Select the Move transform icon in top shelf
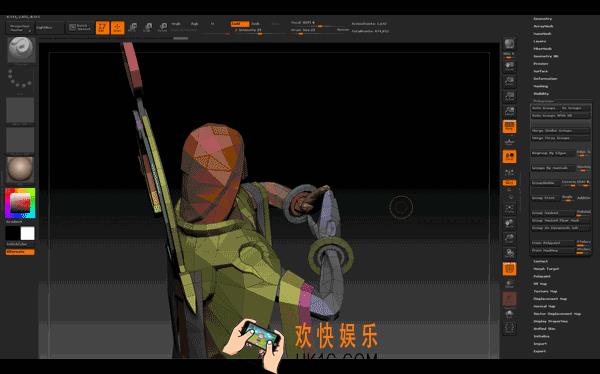Image resolution: width=600 pixels, height=374 pixels. (x=132, y=28)
